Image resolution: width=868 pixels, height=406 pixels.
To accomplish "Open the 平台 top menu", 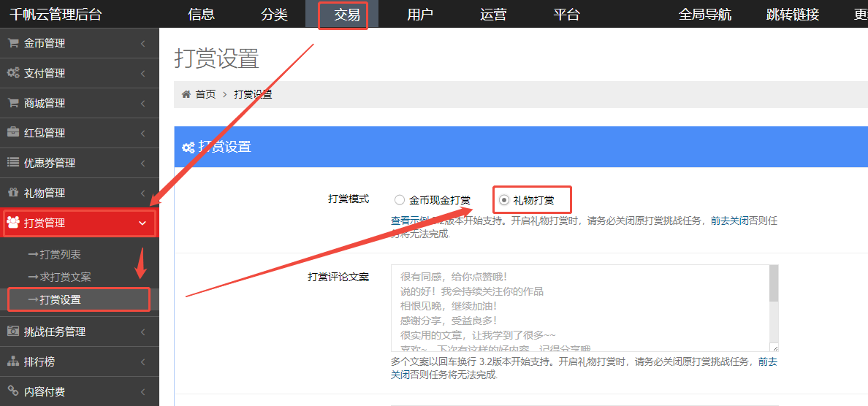I will [x=566, y=15].
